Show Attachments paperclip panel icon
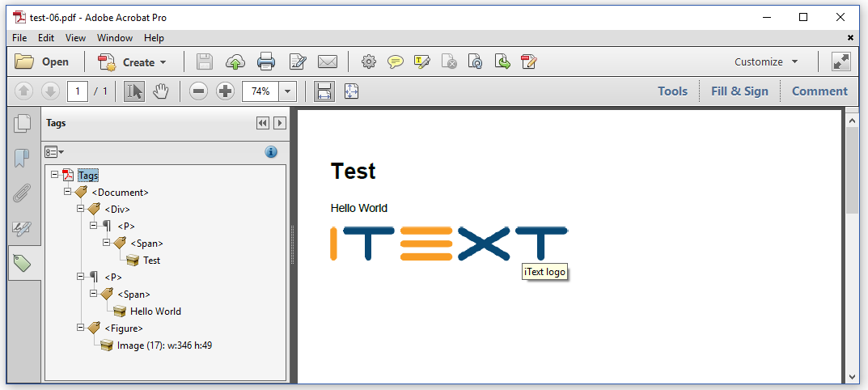The image size is (868, 390). point(21,193)
